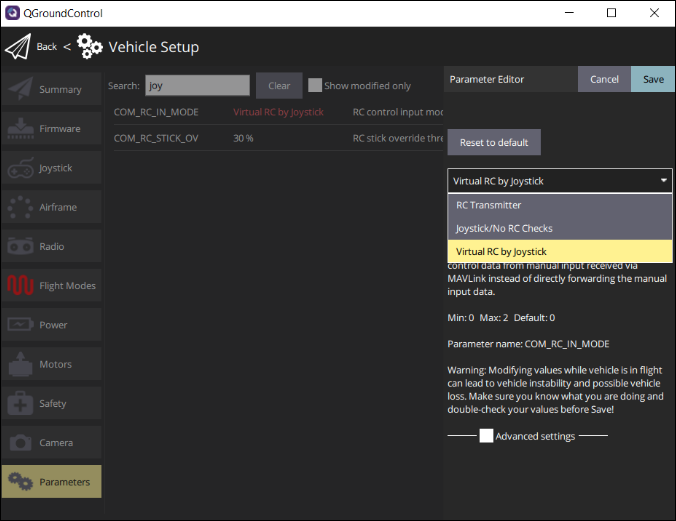Open the Motors setup page

click(51, 364)
